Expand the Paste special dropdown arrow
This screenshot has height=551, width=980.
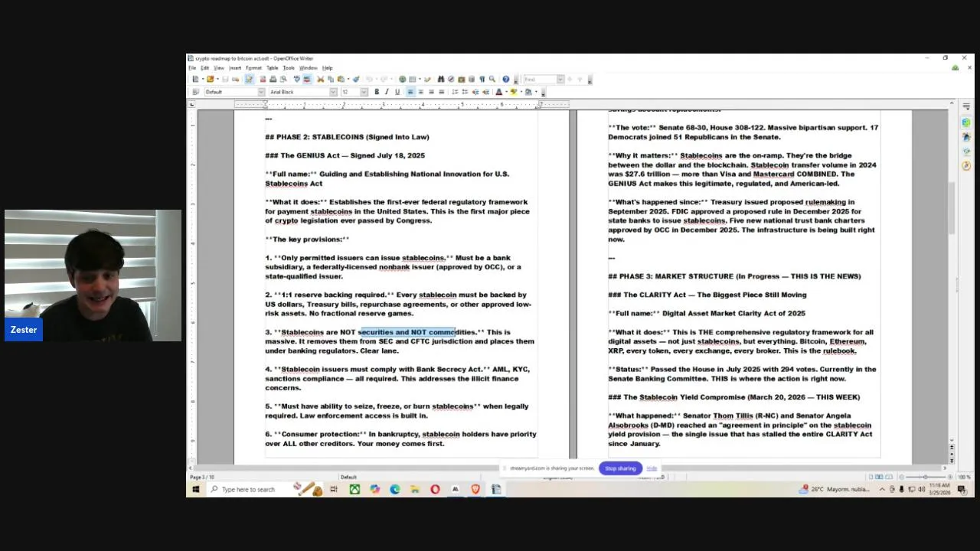point(348,79)
